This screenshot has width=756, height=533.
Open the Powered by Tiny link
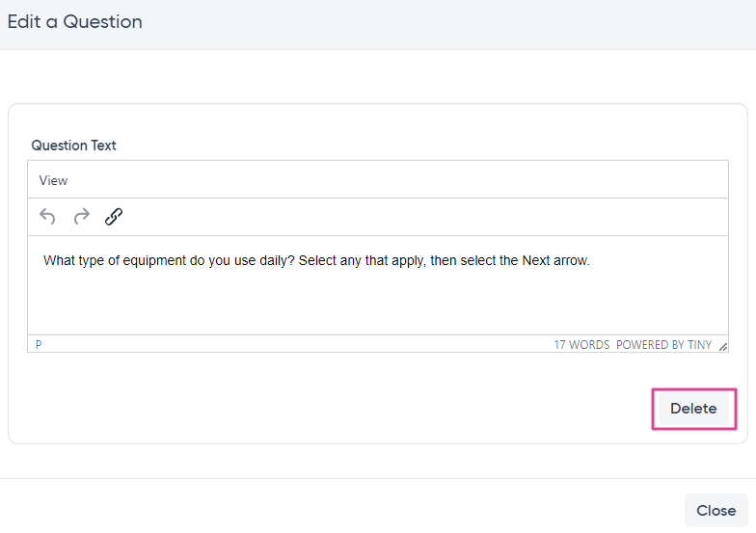pyautogui.click(x=663, y=345)
